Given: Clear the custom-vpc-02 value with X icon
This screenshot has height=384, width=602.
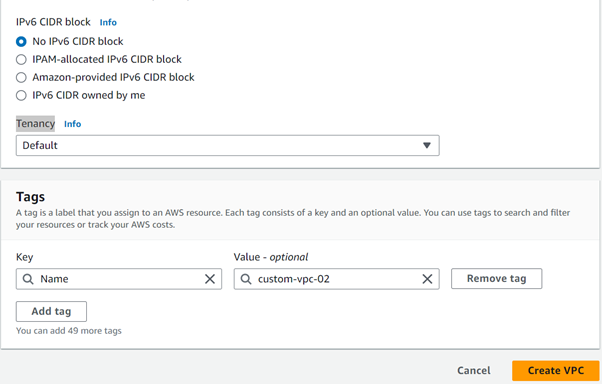Looking at the screenshot, I should coord(427,279).
